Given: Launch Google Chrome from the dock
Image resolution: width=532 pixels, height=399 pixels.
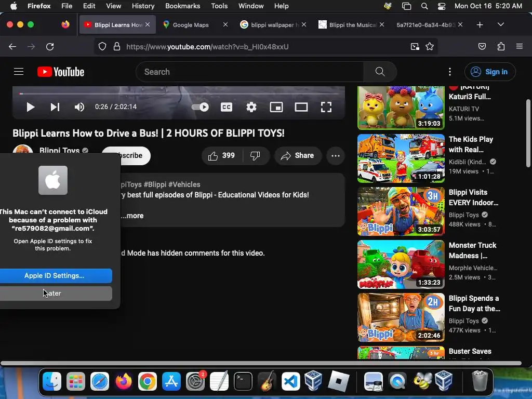Looking at the screenshot, I should pyautogui.click(x=147, y=381).
